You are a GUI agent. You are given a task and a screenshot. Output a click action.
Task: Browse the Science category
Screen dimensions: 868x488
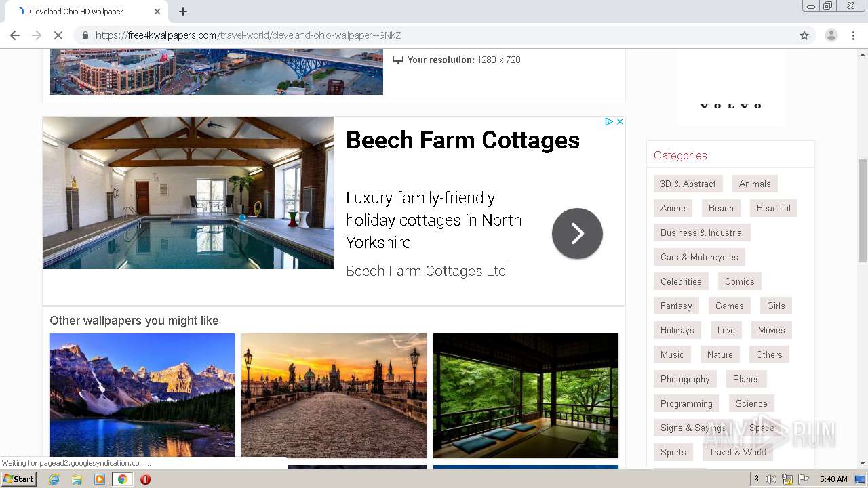[751, 403]
